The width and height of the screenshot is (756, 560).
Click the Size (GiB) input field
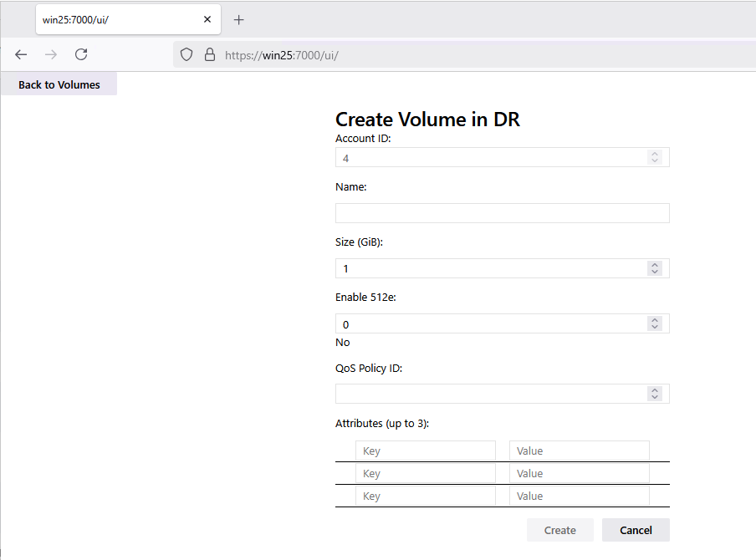coord(503,268)
